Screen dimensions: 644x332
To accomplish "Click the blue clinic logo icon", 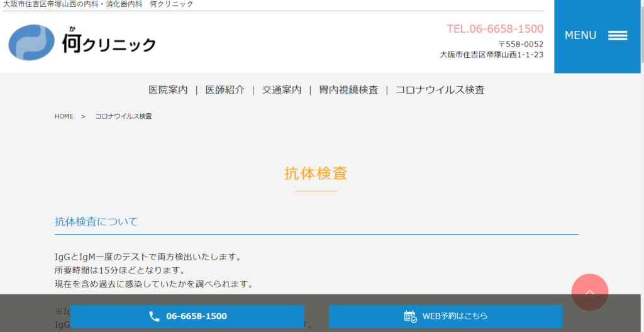I will coord(31,43).
